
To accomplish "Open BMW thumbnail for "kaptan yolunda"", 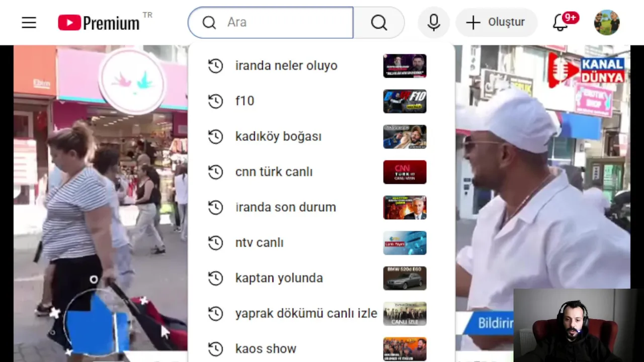I will pos(405,278).
